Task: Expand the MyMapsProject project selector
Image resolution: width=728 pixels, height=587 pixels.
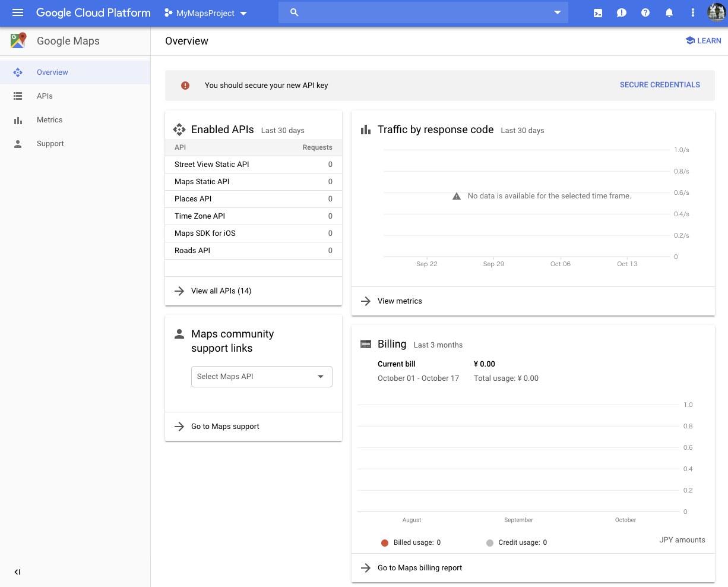Action: tap(205, 13)
